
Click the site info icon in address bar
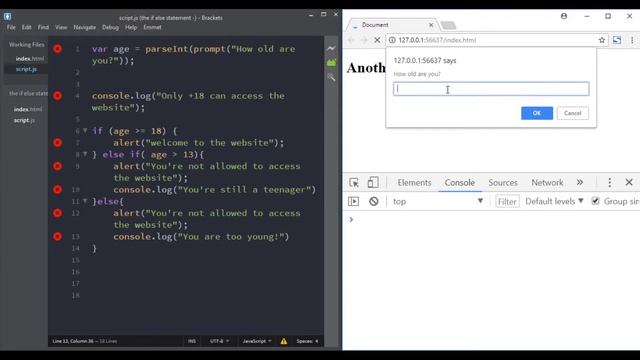(392, 40)
